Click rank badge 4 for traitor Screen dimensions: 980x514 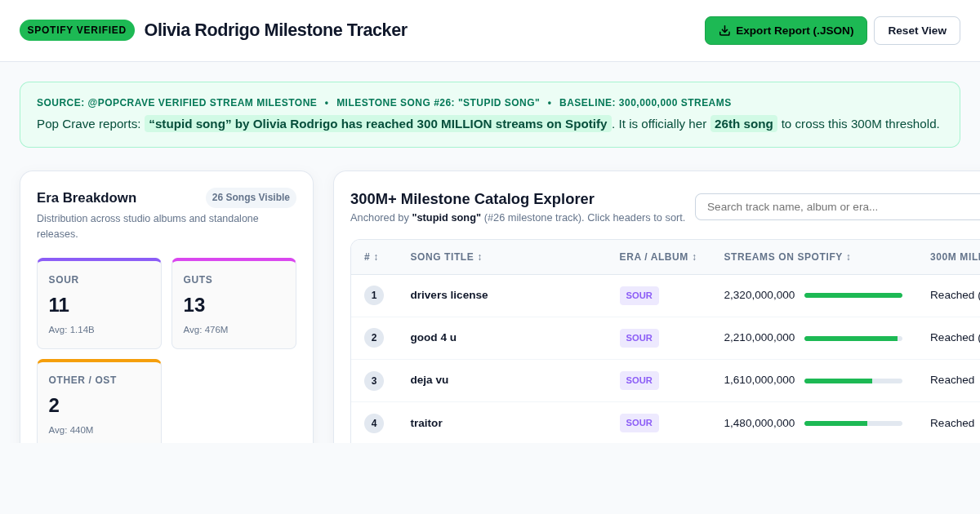point(374,423)
